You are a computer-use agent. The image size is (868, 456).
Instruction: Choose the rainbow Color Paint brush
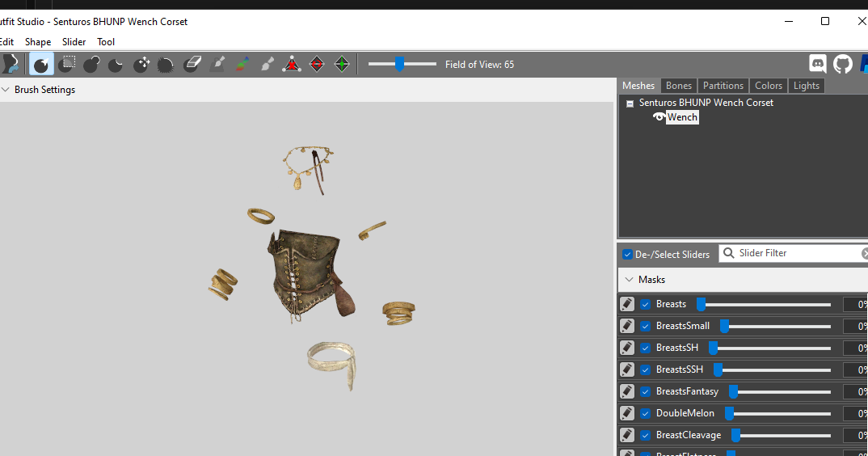point(242,64)
